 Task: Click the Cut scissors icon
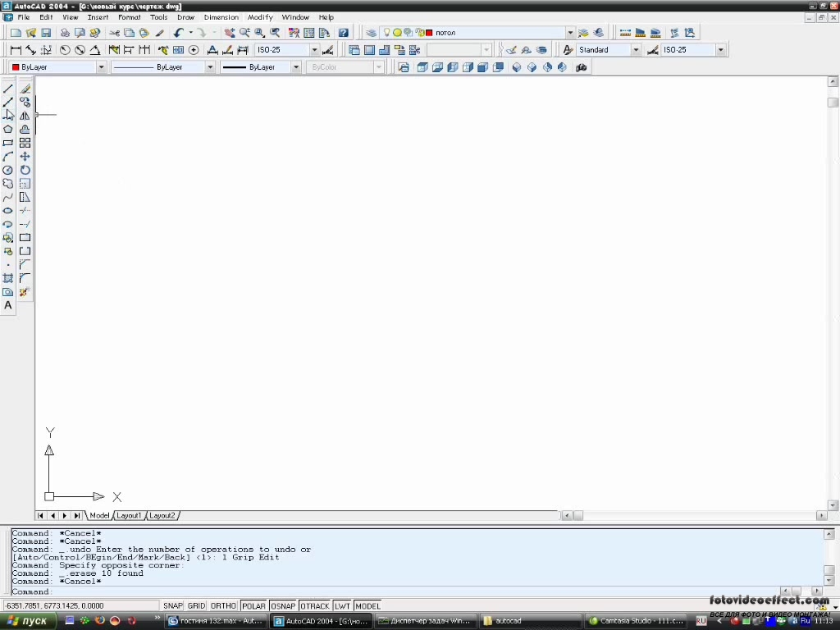pos(114,33)
